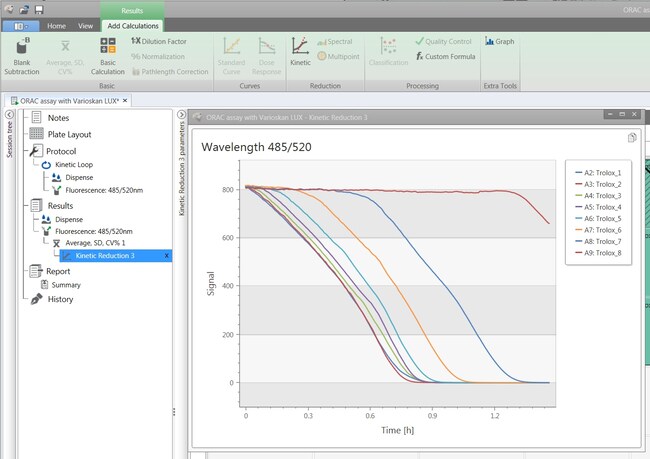Click the Wavelength 485/520 chart title

(x=256, y=147)
